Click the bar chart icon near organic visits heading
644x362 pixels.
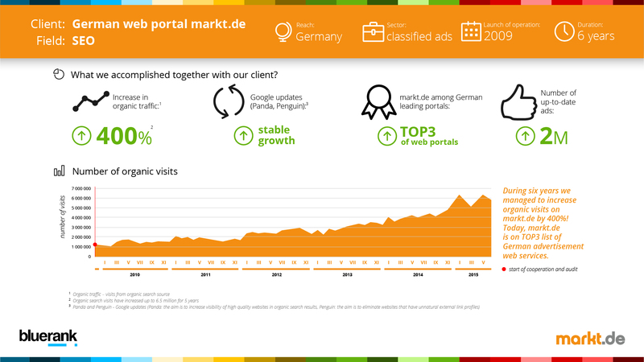pos(59,171)
